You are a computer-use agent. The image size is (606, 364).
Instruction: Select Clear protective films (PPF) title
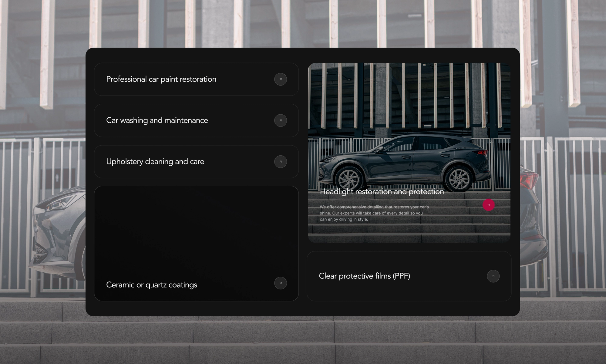point(364,276)
